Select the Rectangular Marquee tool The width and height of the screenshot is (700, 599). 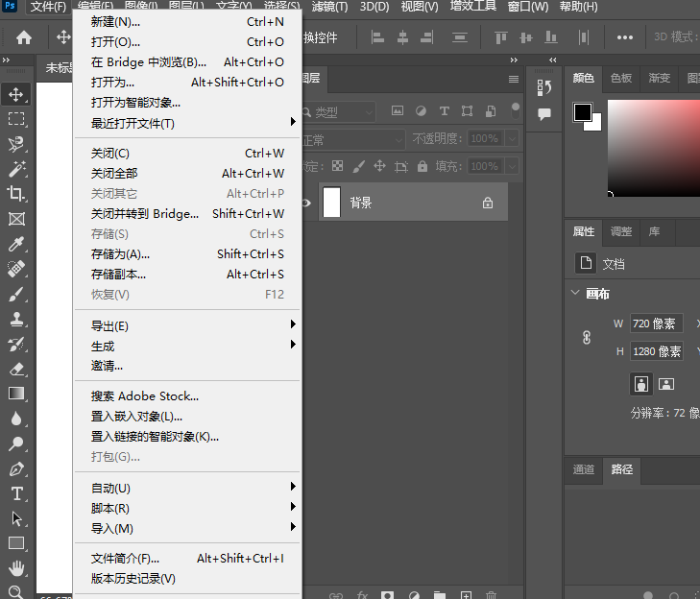(x=16, y=119)
